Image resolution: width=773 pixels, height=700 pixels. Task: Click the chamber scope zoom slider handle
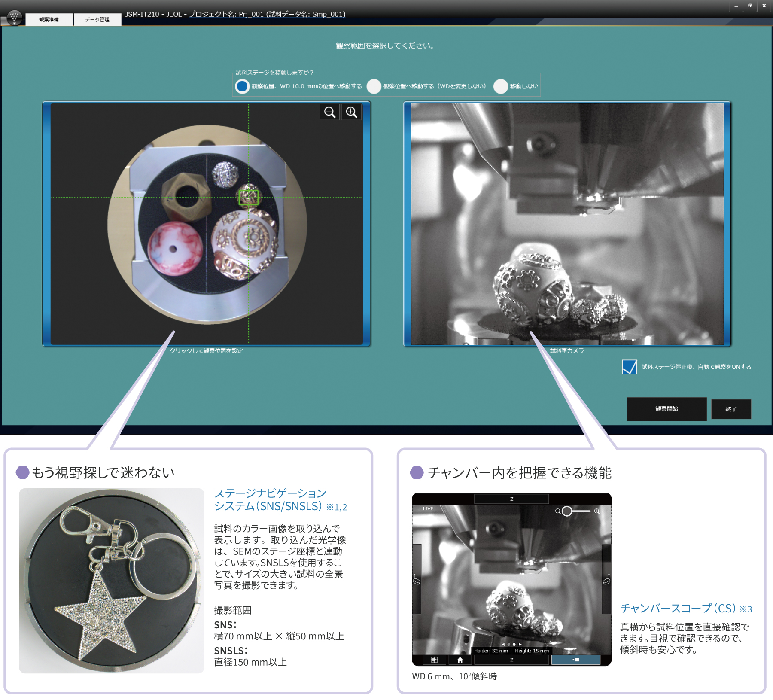click(x=567, y=511)
